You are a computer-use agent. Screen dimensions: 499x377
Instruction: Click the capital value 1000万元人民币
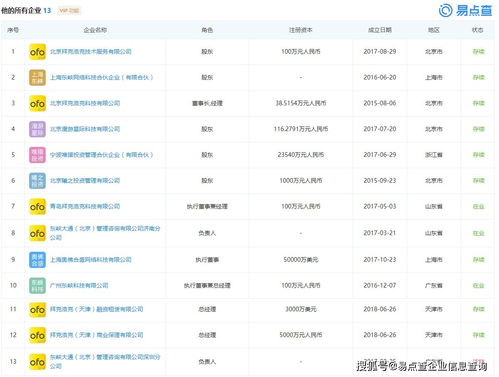click(301, 181)
